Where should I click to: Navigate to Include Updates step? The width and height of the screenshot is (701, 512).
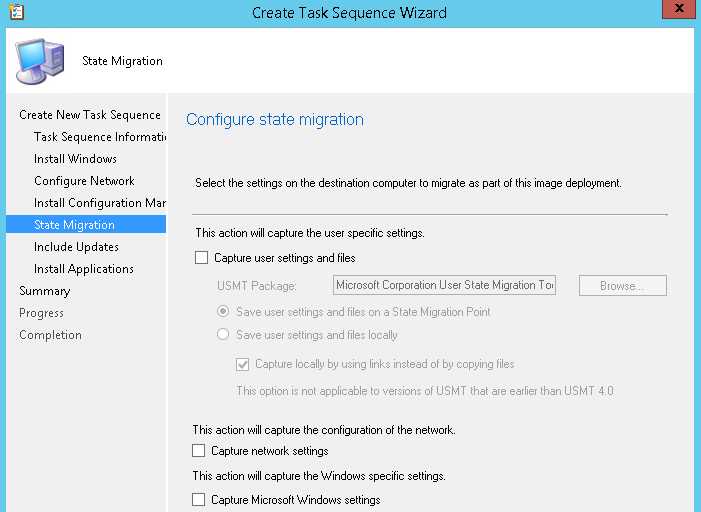coord(76,247)
